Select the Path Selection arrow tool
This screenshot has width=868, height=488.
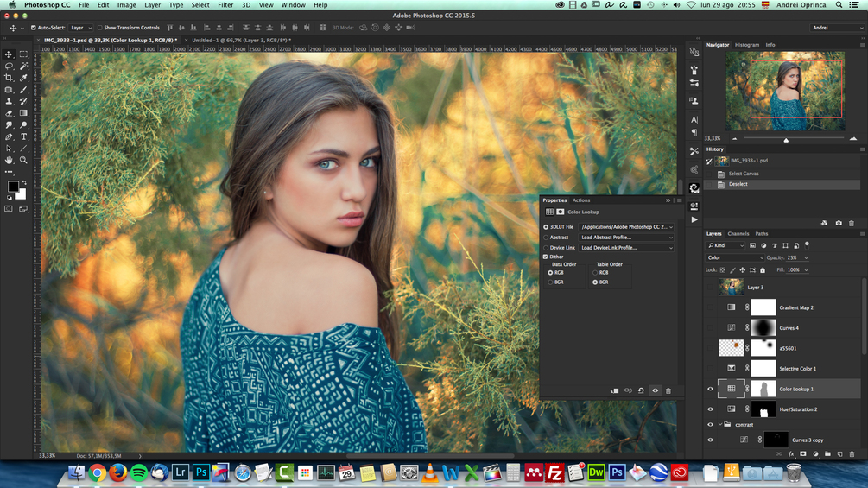pyautogui.click(x=9, y=149)
